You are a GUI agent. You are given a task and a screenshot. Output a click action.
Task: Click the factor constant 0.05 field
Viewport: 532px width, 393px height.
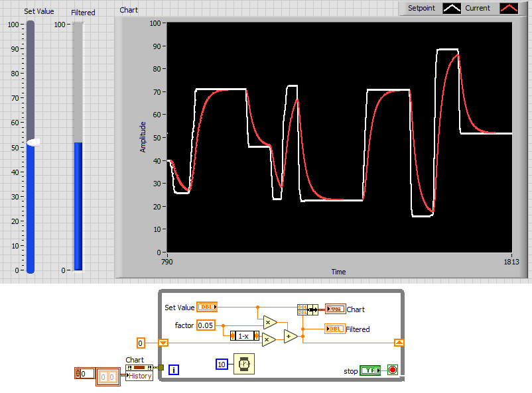pyautogui.click(x=206, y=325)
